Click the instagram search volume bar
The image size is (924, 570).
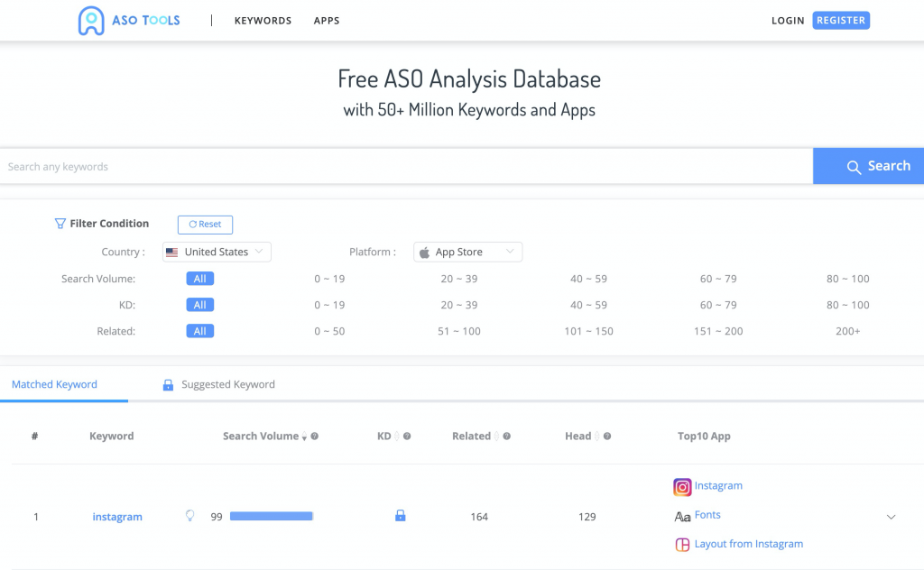[271, 516]
